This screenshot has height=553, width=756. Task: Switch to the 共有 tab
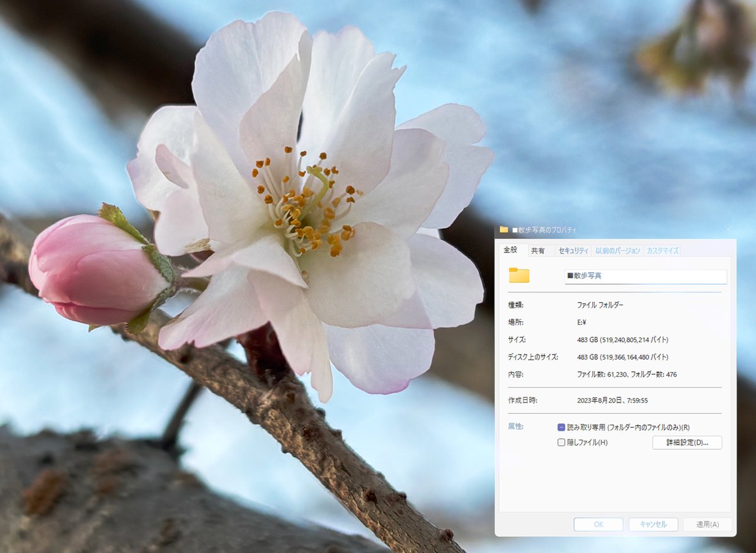pos(539,250)
